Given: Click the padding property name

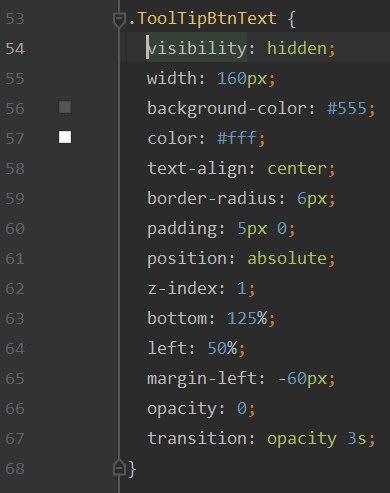Looking at the screenshot, I should [182, 229].
